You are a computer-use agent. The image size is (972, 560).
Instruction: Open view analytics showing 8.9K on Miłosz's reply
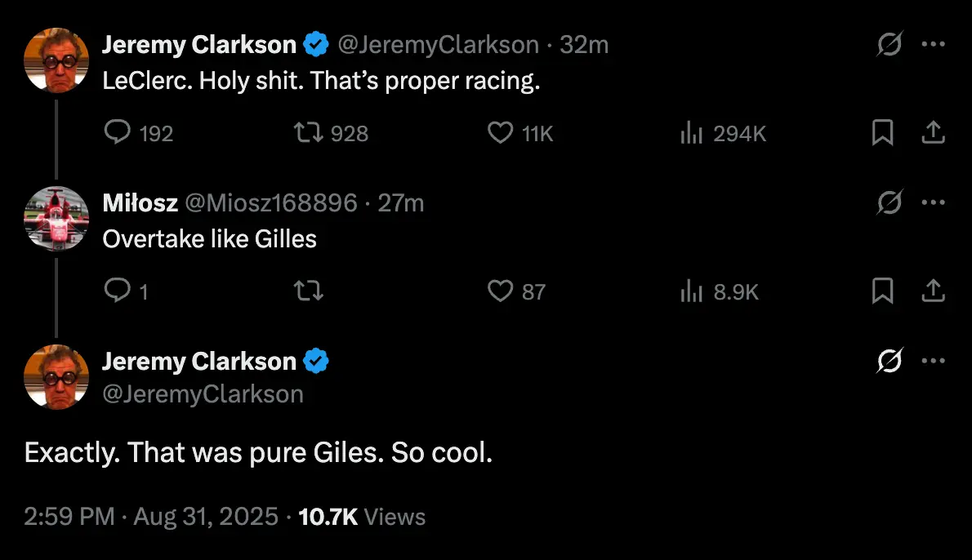coord(692,291)
